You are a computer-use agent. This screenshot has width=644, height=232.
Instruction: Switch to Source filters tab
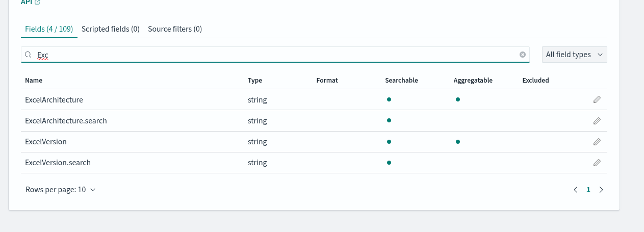coord(175,29)
